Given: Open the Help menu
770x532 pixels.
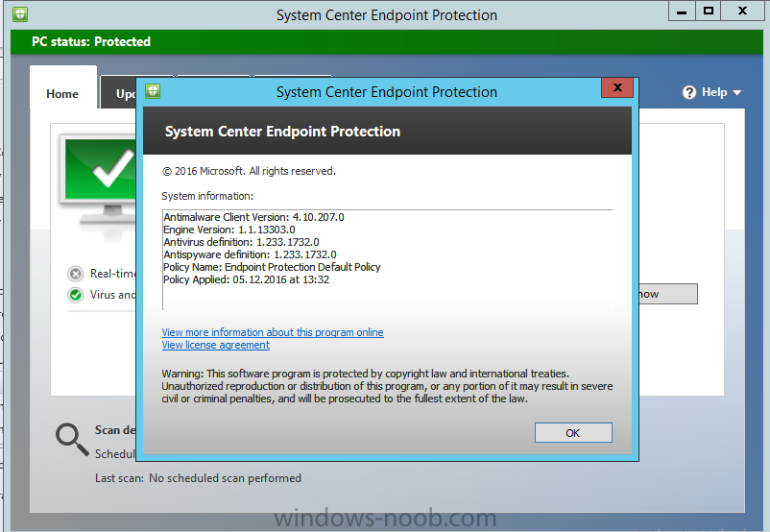Looking at the screenshot, I should [711, 92].
